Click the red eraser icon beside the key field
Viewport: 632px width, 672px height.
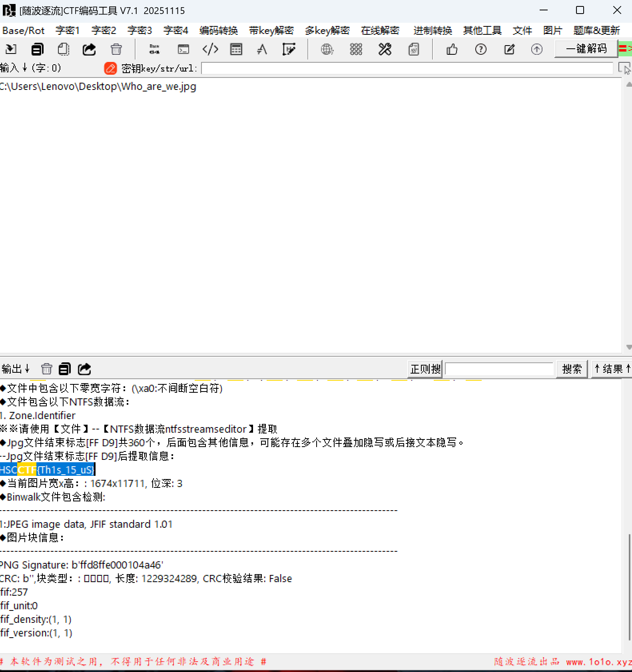[110, 68]
